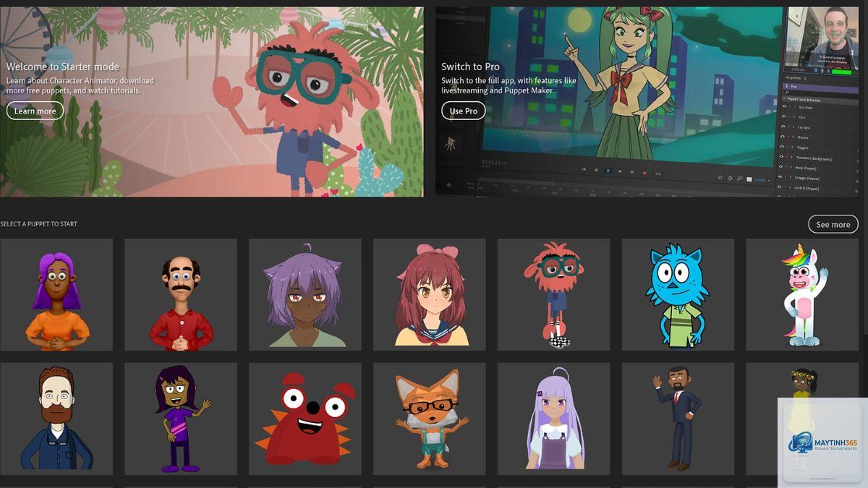Choose the red furry monster with glasses puppet
This screenshot has height=488, width=868.
(x=554, y=295)
